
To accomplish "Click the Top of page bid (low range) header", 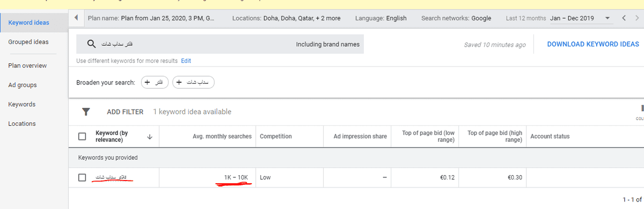I will click(x=428, y=136).
